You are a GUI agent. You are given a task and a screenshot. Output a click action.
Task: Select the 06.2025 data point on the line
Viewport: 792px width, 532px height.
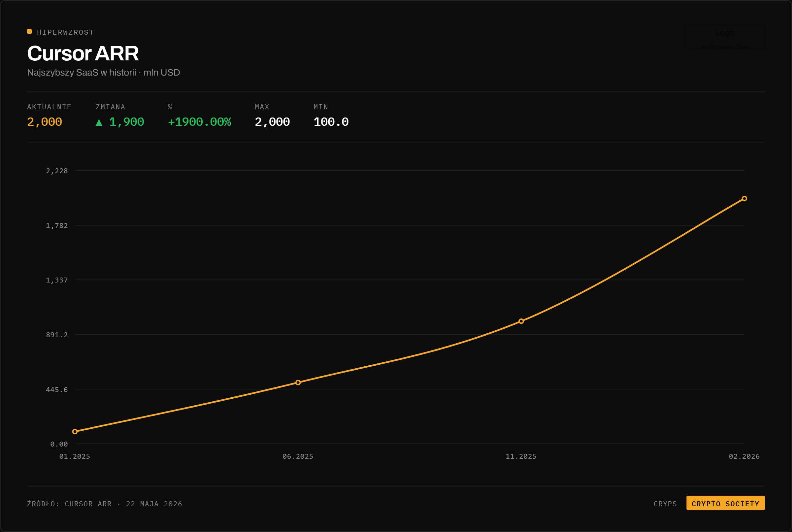pyautogui.click(x=298, y=382)
